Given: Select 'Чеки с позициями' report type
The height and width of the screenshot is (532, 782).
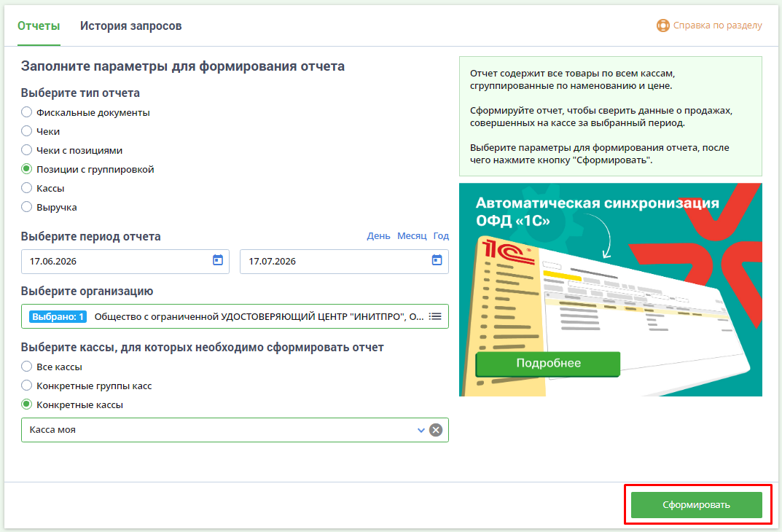Looking at the screenshot, I should pyautogui.click(x=26, y=150).
